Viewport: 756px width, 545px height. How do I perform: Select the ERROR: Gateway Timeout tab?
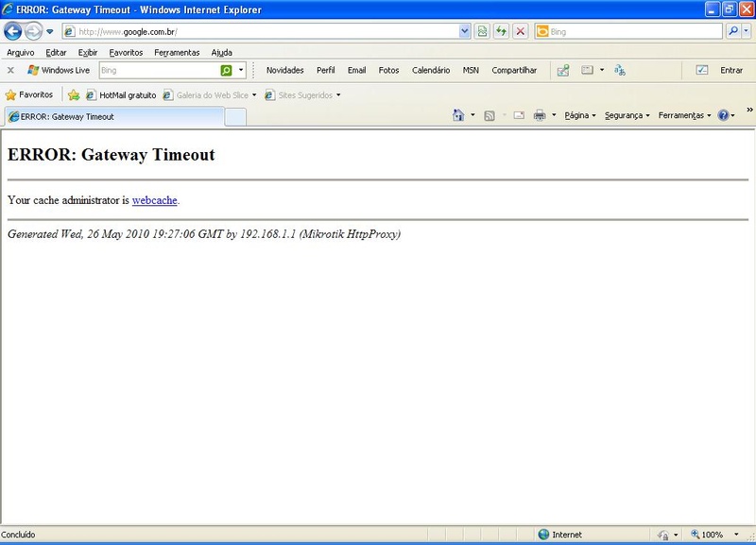pos(114,116)
